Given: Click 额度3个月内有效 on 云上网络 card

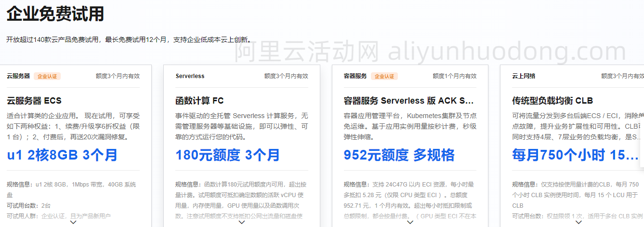Looking at the screenshot, I should coord(622,76).
